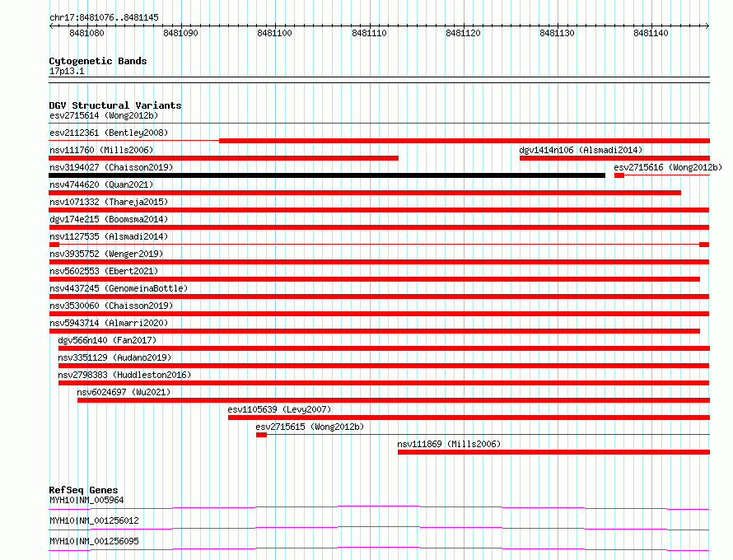Click the 8481110 ruler position label
Image resolution: width=733 pixels, height=560 pixels.
pos(369,33)
